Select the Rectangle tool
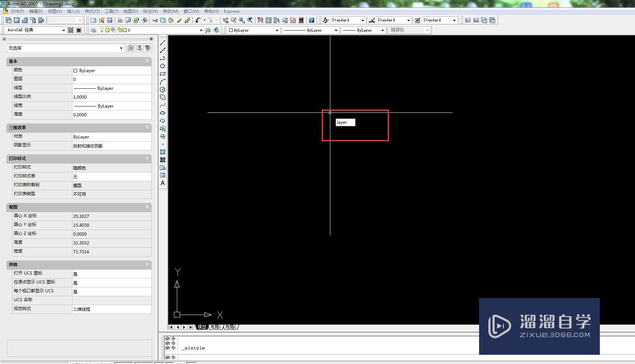Screen dimensions: 635x364 click(163, 74)
